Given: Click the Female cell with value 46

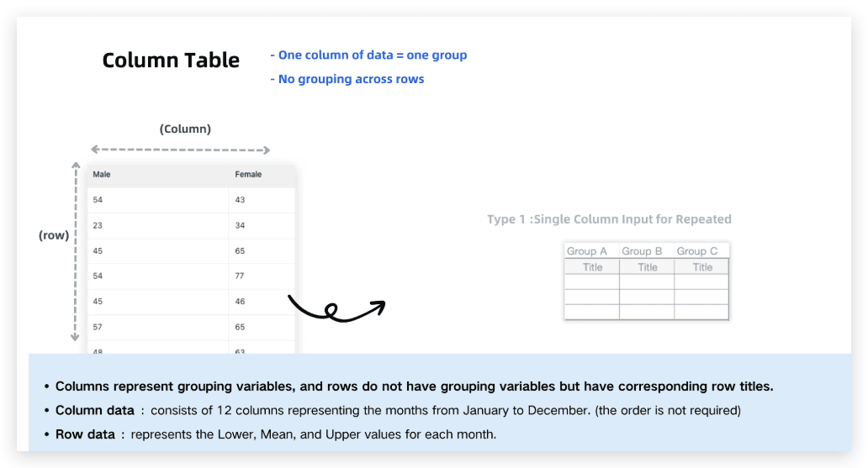Looking at the screenshot, I should [262, 302].
